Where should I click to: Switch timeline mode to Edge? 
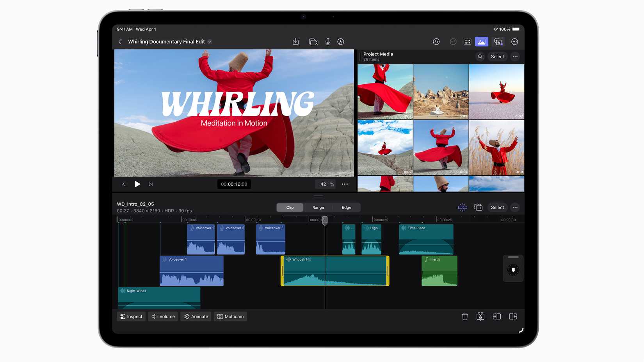pos(347,208)
